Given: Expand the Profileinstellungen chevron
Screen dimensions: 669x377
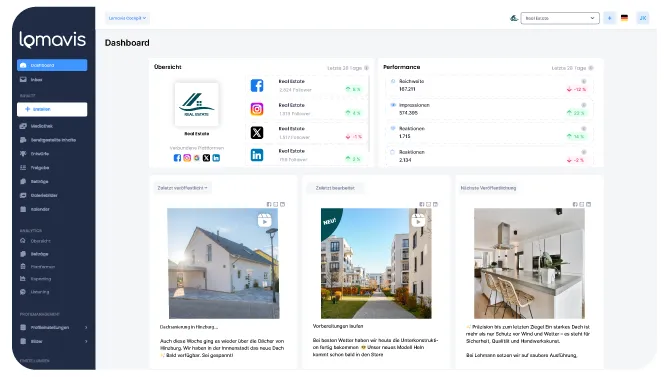Looking at the screenshot, I should (x=86, y=328).
